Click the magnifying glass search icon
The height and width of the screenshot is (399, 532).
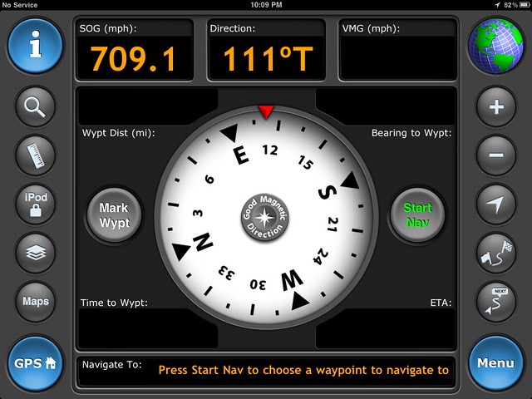tap(35, 107)
